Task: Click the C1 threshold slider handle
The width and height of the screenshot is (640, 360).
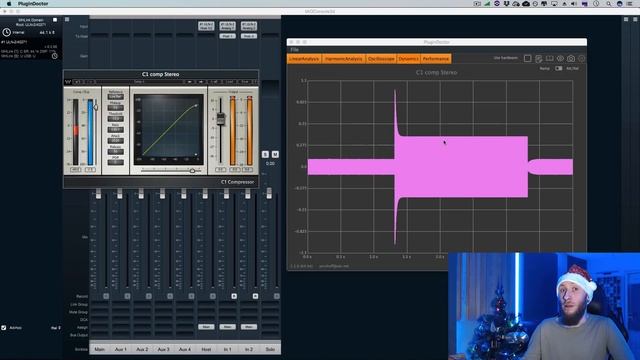Action: click(x=96, y=107)
